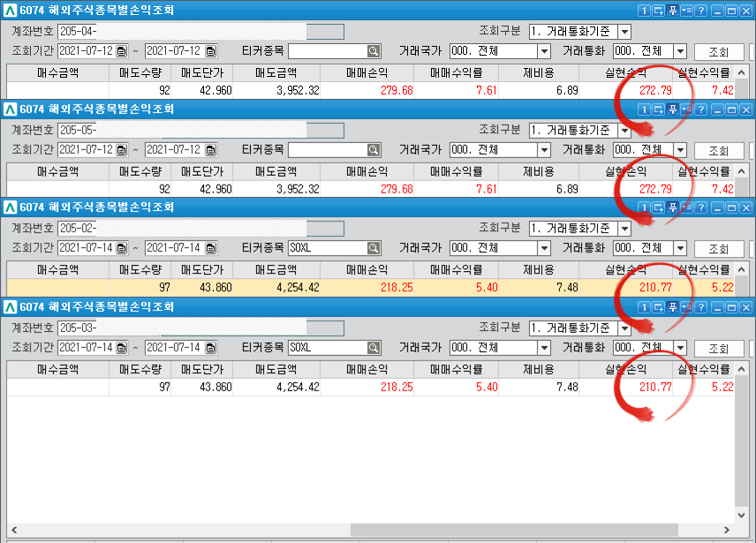Open title-bar dropdown menu icon in 205-03 window
The width and height of the screenshot is (756, 543).
click(x=686, y=307)
